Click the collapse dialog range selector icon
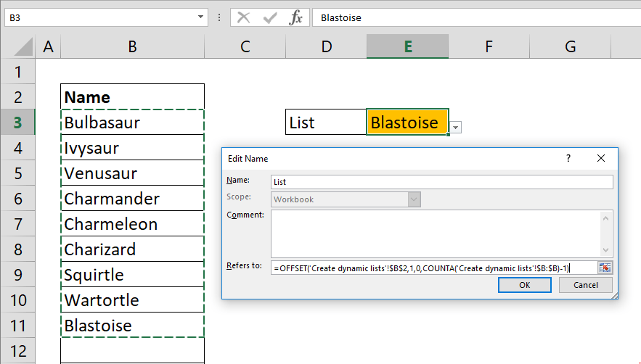 pyautogui.click(x=605, y=268)
